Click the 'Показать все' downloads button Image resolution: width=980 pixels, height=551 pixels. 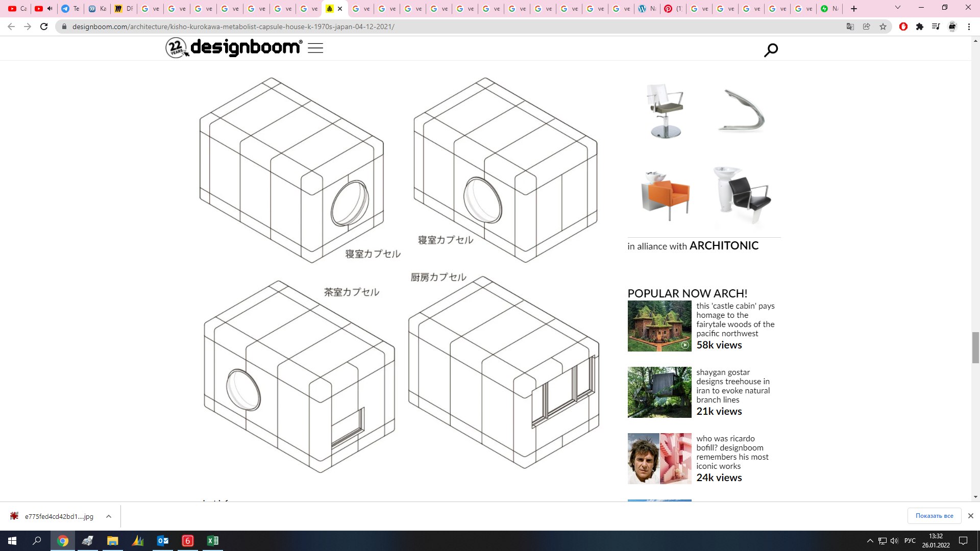click(x=934, y=516)
